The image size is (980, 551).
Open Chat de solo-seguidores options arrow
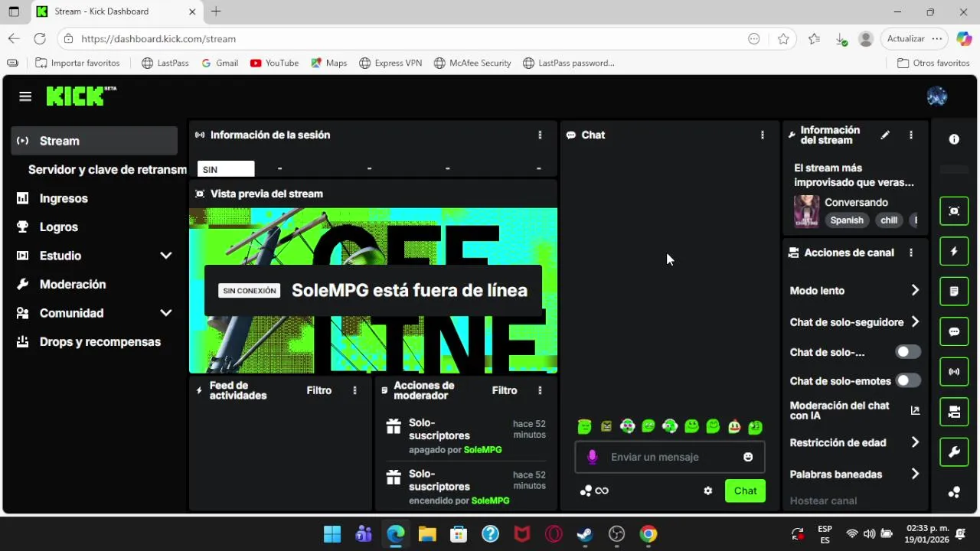pos(915,322)
